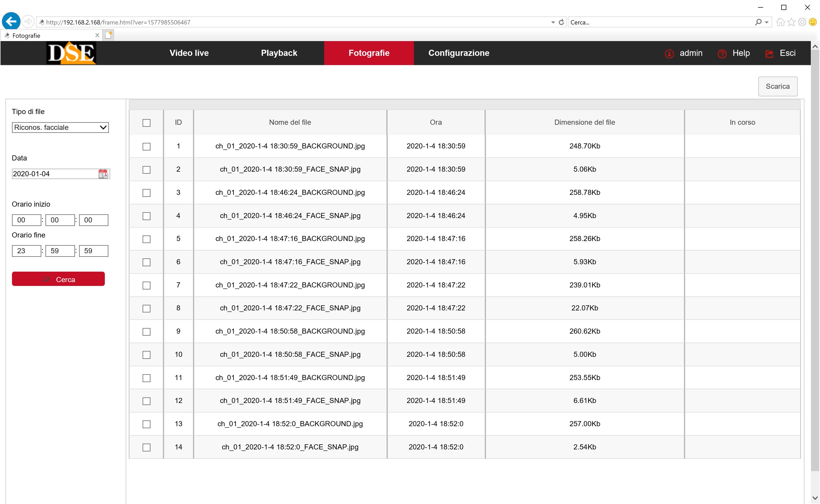Open the Configurazione tab
Viewport: 820px width, 504px height.
[x=459, y=53]
